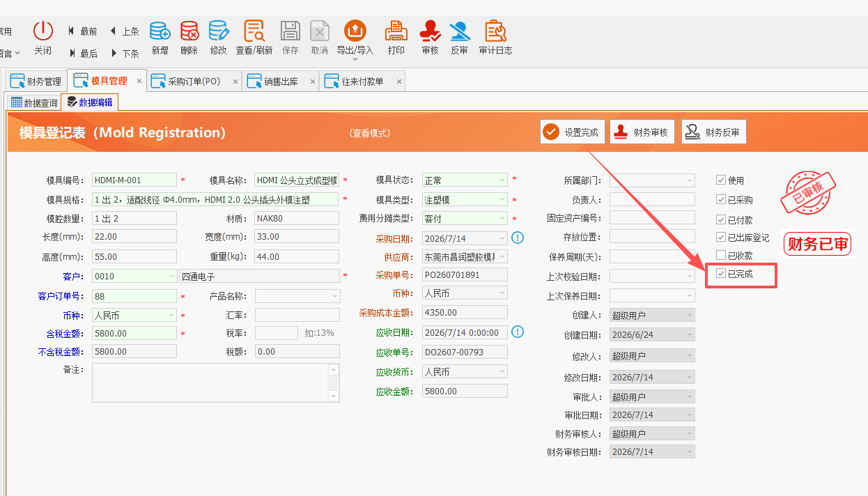Jump to last record with 最后

point(83,53)
